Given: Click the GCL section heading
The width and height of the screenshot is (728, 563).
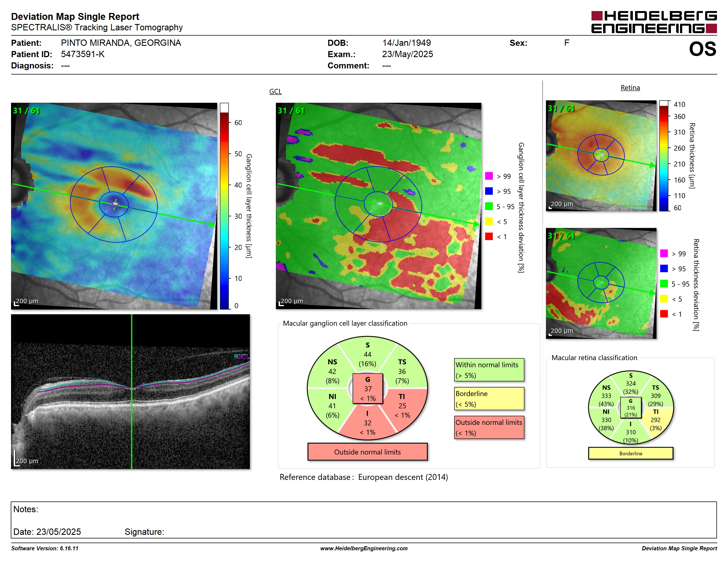Looking at the screenshot, I should pos(275,91).
